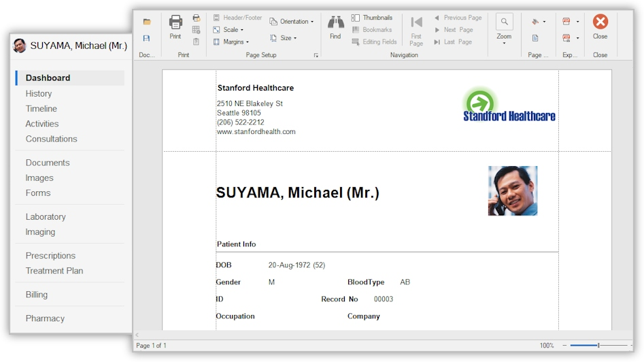Click the Quick Print small printer icon

(x=197, y=18)
